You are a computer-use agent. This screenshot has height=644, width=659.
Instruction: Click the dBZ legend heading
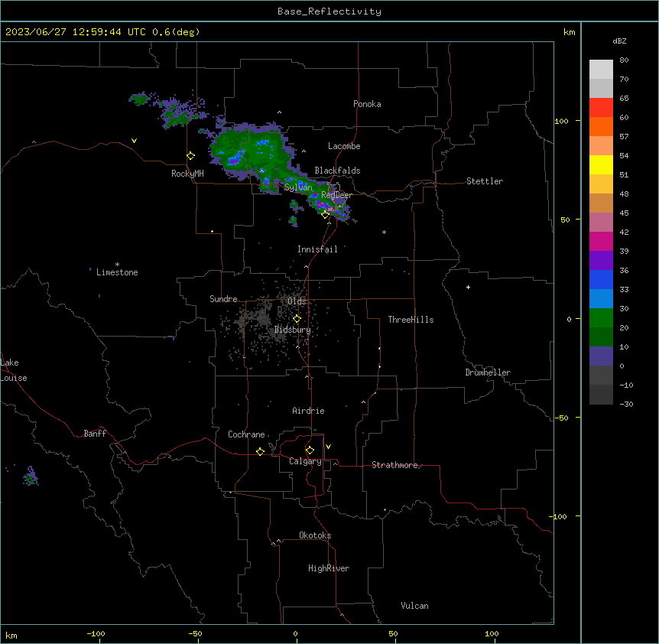pyautogui.click(x=619, y=41)
